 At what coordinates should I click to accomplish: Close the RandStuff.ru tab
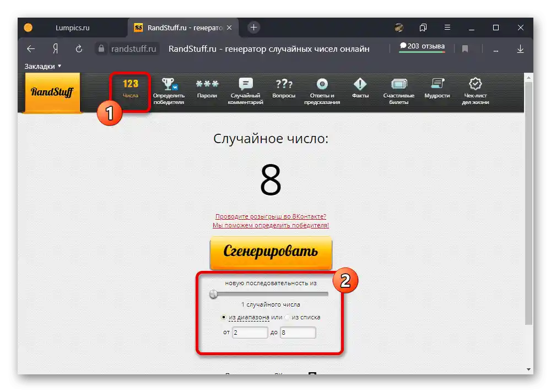229,28
